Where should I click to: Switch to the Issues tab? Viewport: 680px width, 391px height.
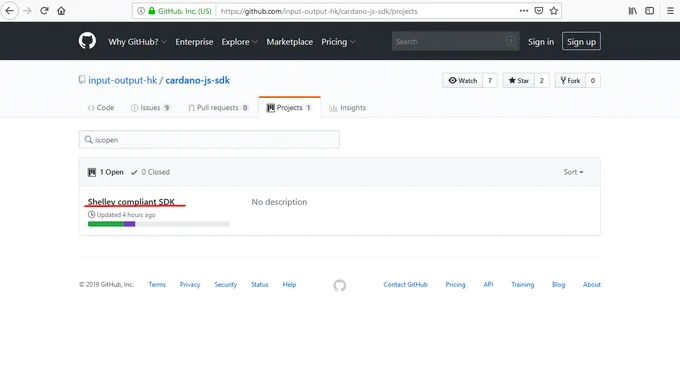(150, 108)
